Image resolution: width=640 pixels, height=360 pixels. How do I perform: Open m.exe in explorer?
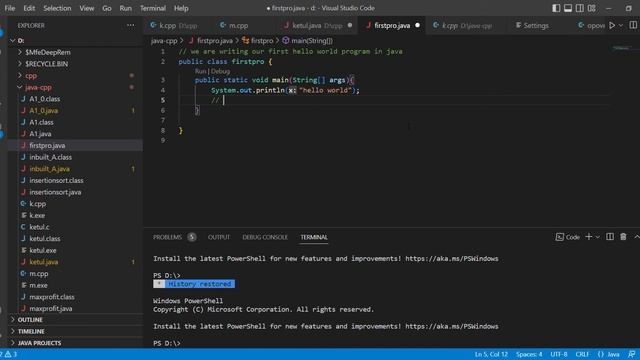75,285
